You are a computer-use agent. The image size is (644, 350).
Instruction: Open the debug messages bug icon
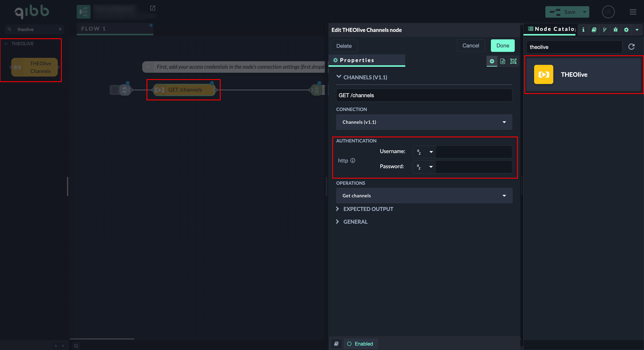pos(615,30)
